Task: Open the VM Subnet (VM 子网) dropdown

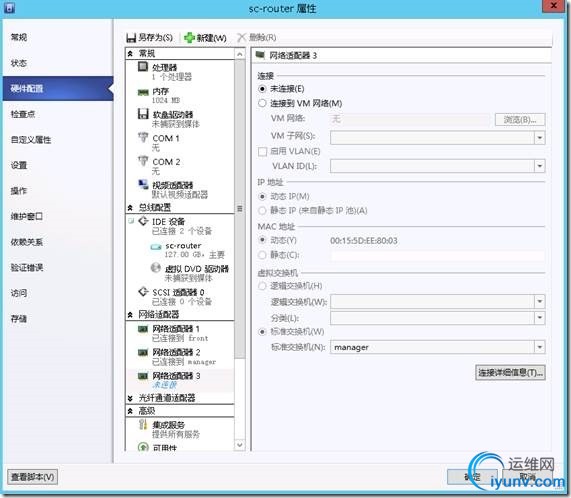Action: [539, 138]
